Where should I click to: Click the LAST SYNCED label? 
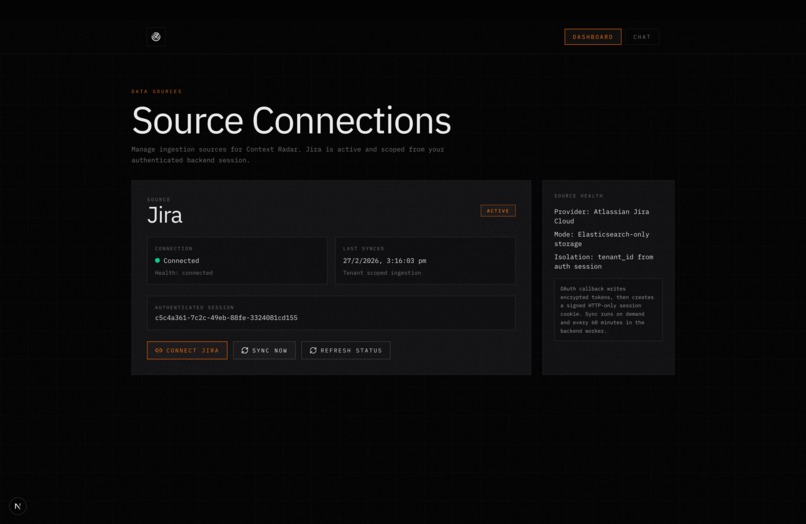pyautogui.click(x=363, y=249)
